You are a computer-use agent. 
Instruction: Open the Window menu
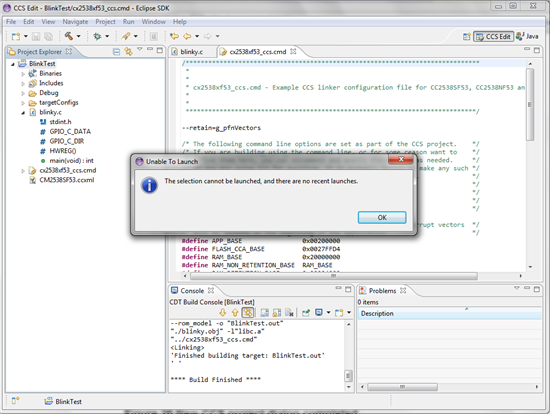[x=154, y=22]
